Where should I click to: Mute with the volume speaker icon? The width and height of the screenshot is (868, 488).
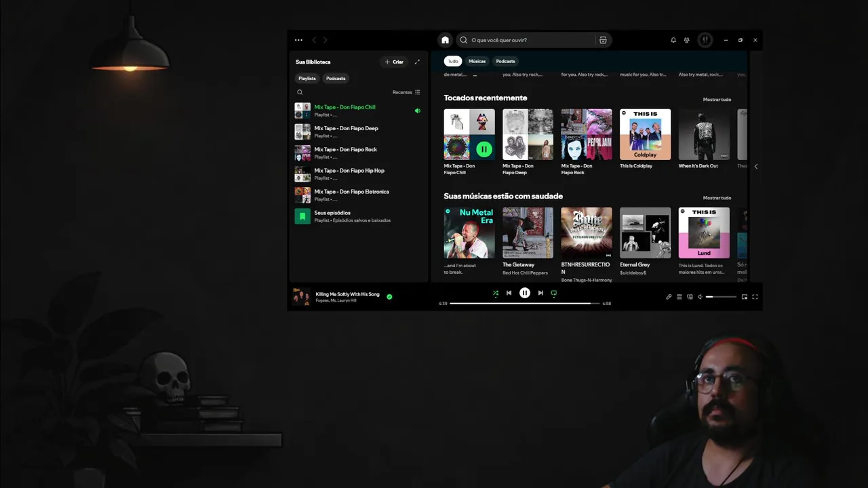[700, 297]
